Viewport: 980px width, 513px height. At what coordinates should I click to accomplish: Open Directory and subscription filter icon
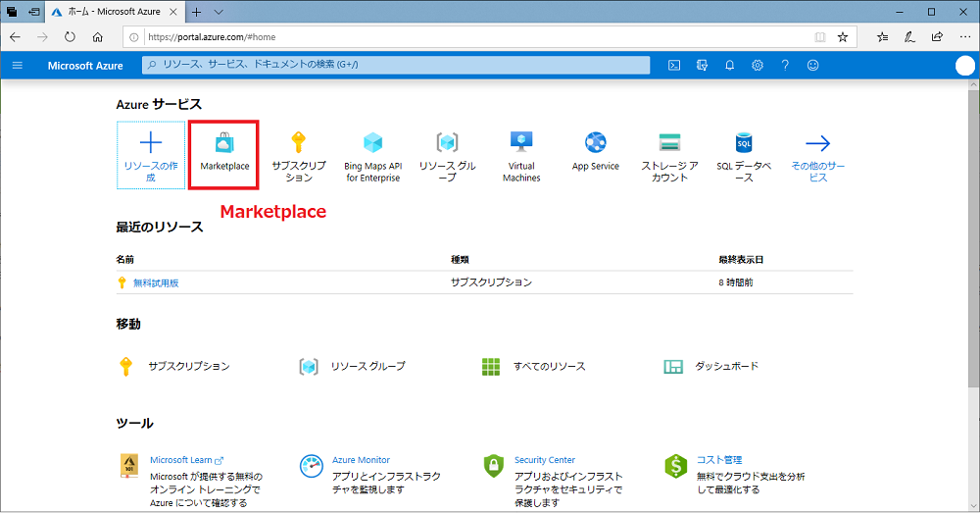click(702, 65)
